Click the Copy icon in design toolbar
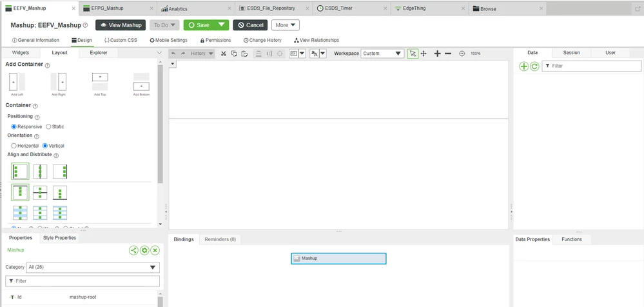The image size is (644, 307). [234, 54]
